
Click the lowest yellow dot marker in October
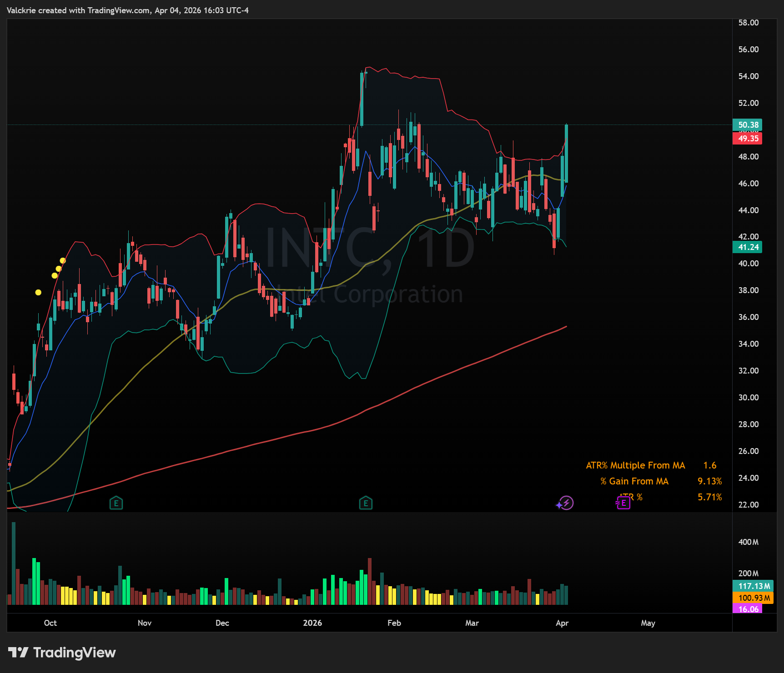[38, 293]
